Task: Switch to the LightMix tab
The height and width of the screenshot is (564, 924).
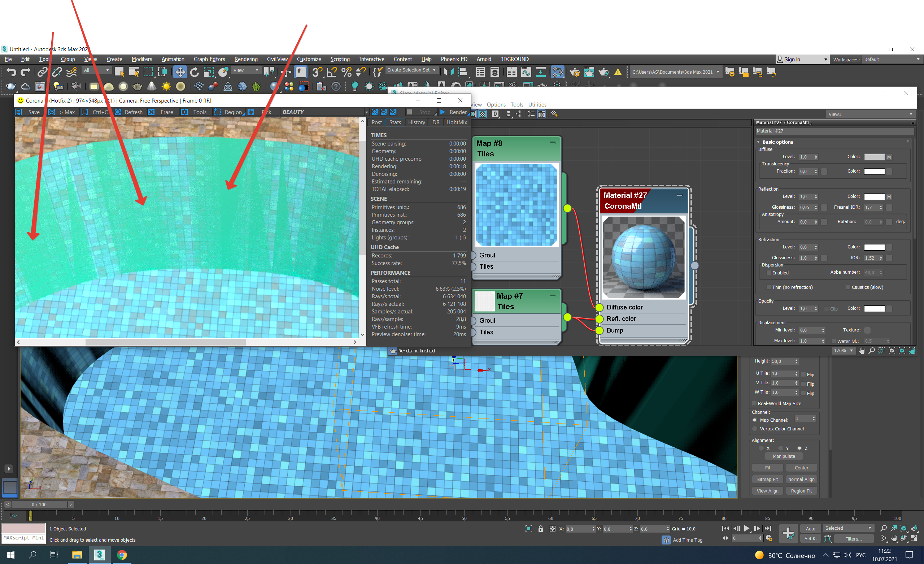Action: (x=456, y=122)
